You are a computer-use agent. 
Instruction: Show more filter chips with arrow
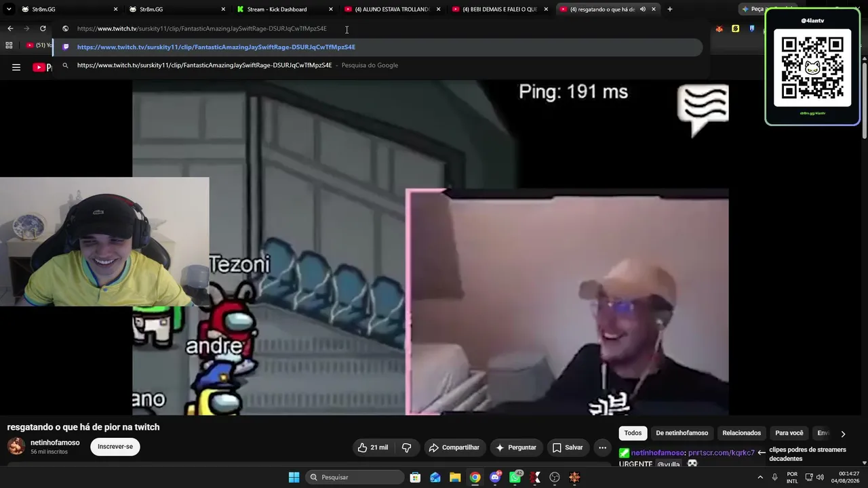[x=843, y=434]
